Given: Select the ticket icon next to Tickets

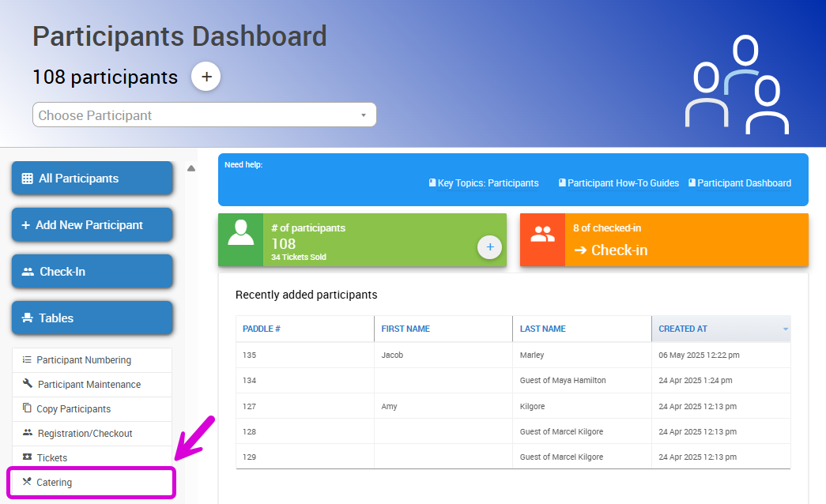Looking at the screenshot, I should click(x=26, y=457).
